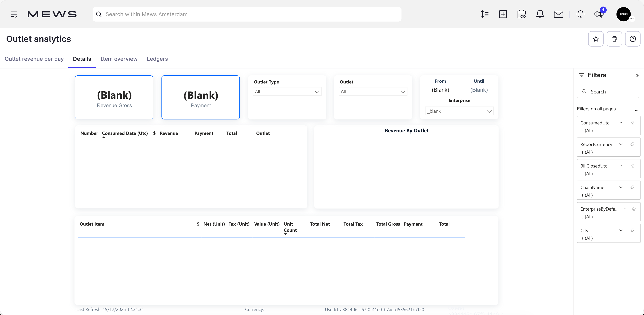Expand the ReportCurrency filter card
The image size is (644, 315).
tap(621, 144)
